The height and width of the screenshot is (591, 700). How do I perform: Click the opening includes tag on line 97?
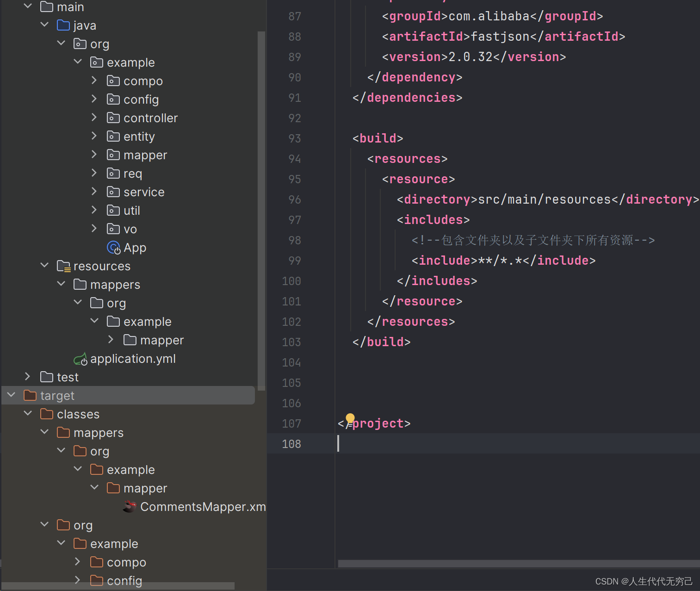[x=434, y=220]
